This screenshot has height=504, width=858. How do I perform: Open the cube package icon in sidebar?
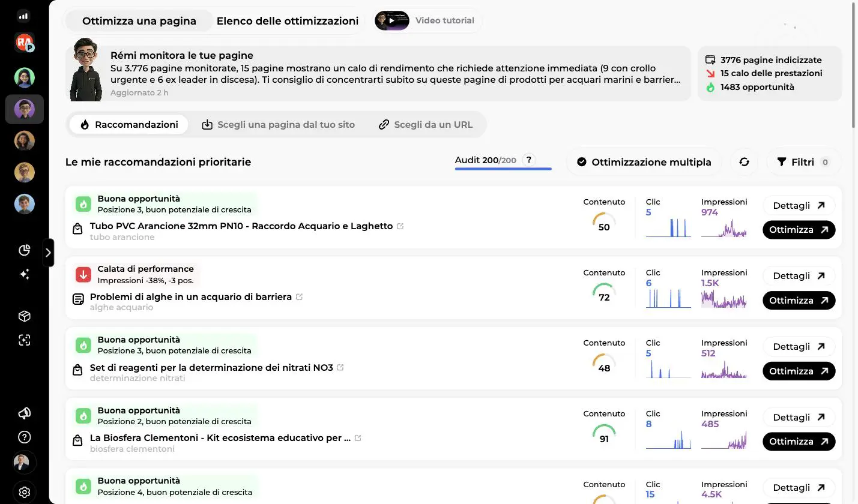pos(24,316)
